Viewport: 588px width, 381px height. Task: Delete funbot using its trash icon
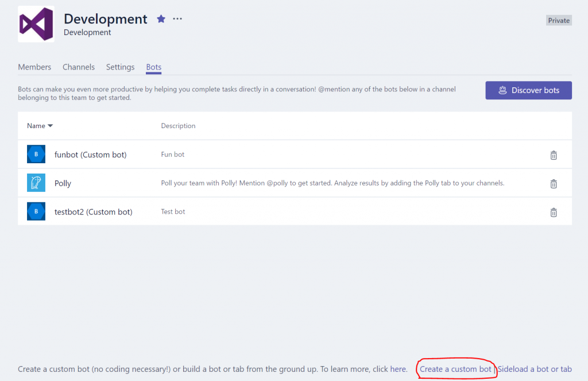click(x=554, y=155)
